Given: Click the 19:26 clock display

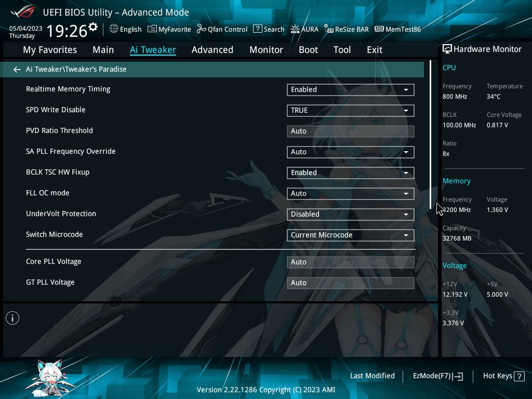Looking at the screenshot, I should 67,31.
